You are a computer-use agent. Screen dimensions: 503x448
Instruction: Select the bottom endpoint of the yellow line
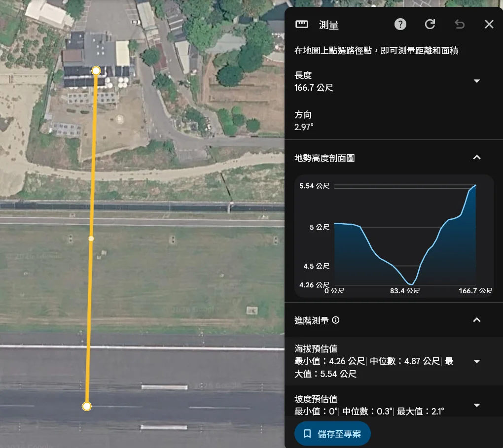tap(87, 406)
